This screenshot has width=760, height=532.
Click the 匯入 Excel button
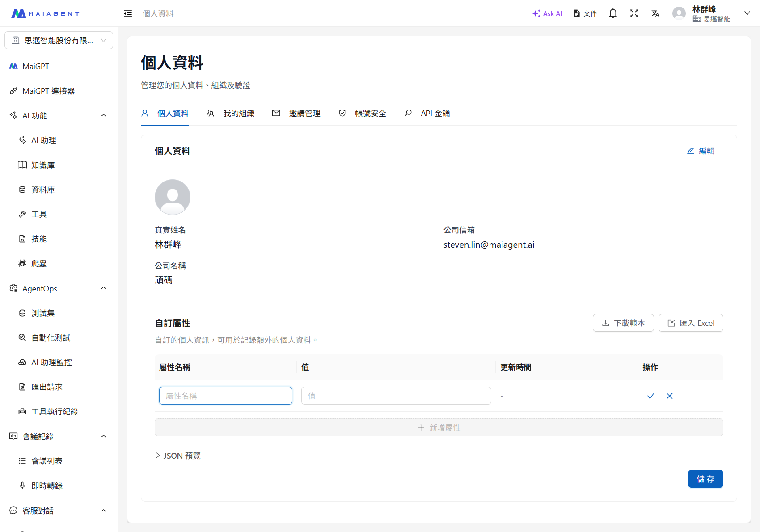coord(691,323)
